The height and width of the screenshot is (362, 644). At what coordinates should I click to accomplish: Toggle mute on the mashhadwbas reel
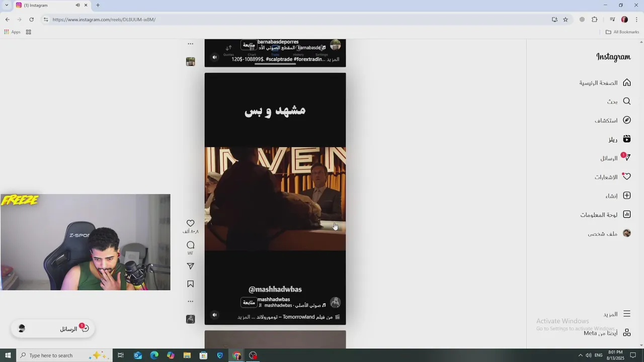point(215,315)
